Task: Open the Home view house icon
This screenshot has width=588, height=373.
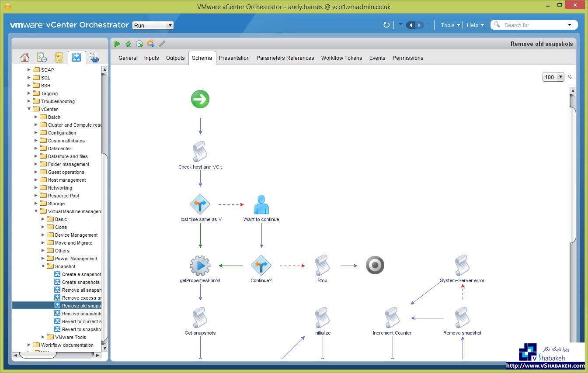Action: click(24, 57)
